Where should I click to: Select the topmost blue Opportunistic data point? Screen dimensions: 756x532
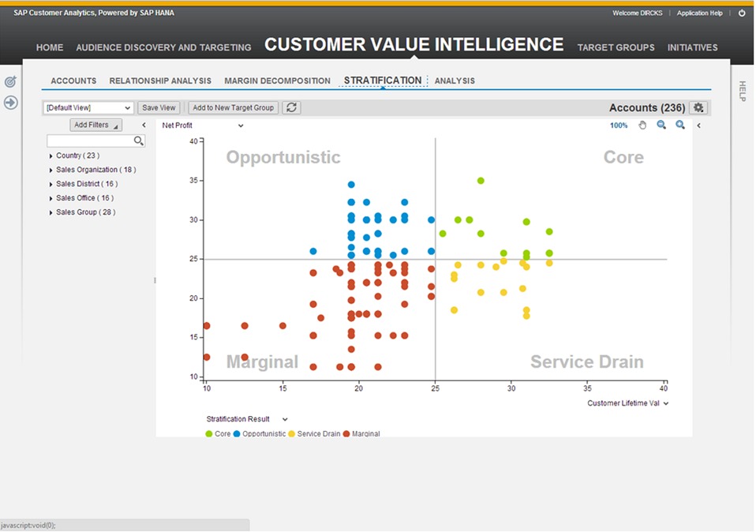351,185
